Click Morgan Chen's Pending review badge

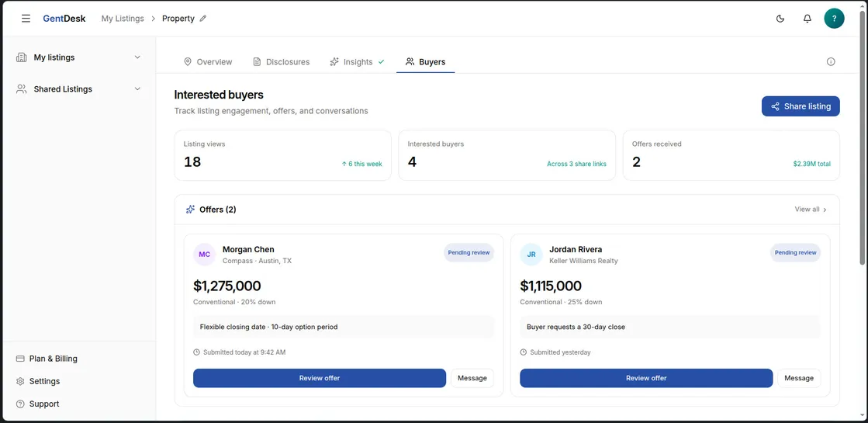click(x=469, y=252)
